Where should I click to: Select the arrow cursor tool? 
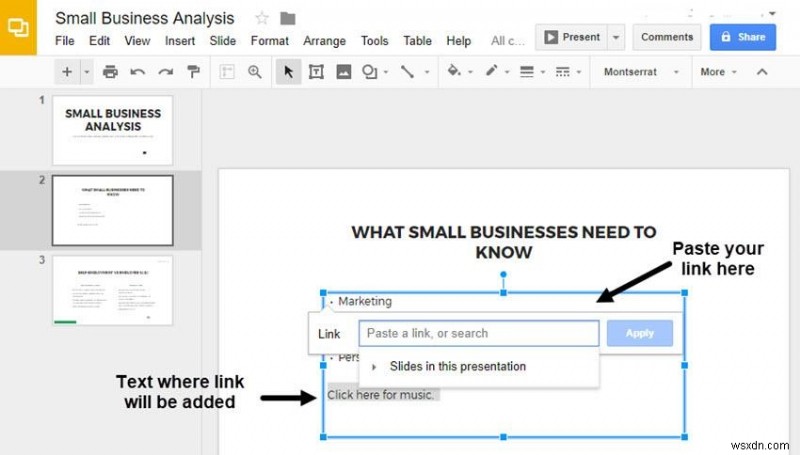click(x=288, y=72)
